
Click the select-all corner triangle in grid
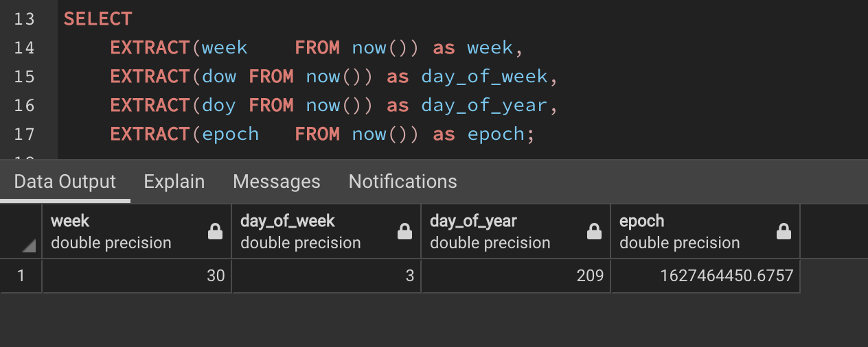(30, 245)
